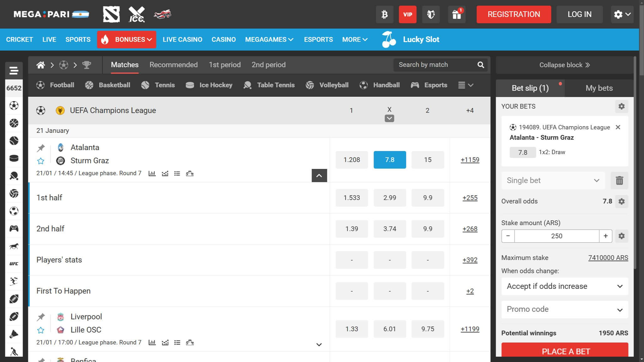Open the BONUSES dropdown
The image size is (644, 362).
tap(127, 40)
